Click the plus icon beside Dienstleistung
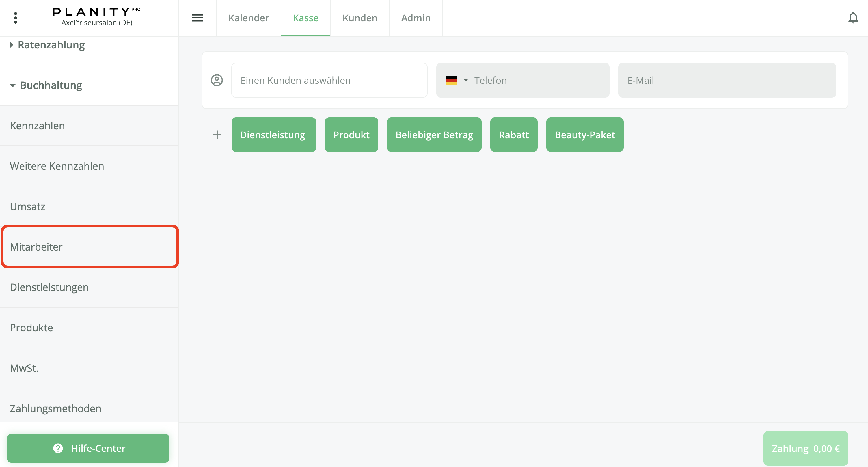The width and height of the screenshot is (868, 467). click(x=217, y=135)
